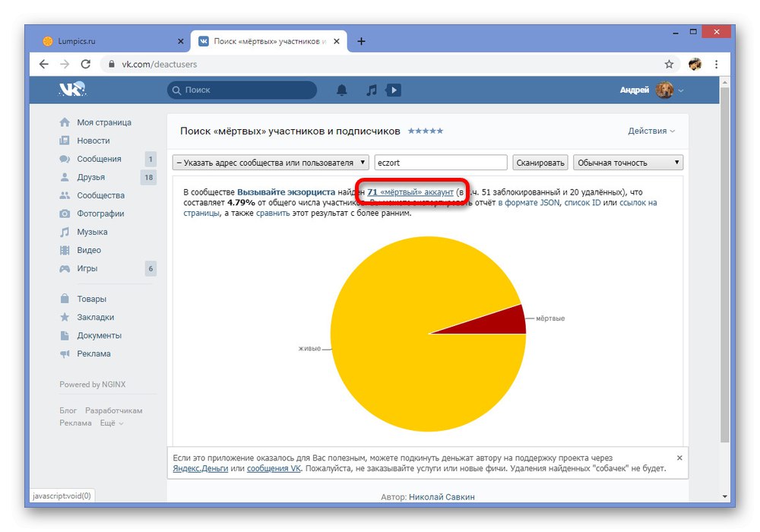Expand the address type dropdown
The height and width of the screenshot is (532, 760).
tap(271, 163)
